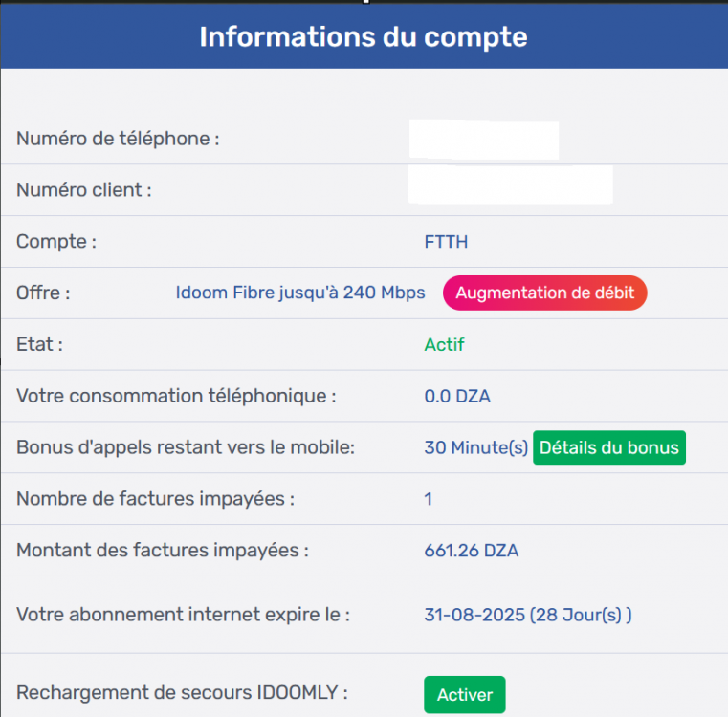Click the unpaid invoices count 1
Screen dimensions: 728x717
coord(429,499)
